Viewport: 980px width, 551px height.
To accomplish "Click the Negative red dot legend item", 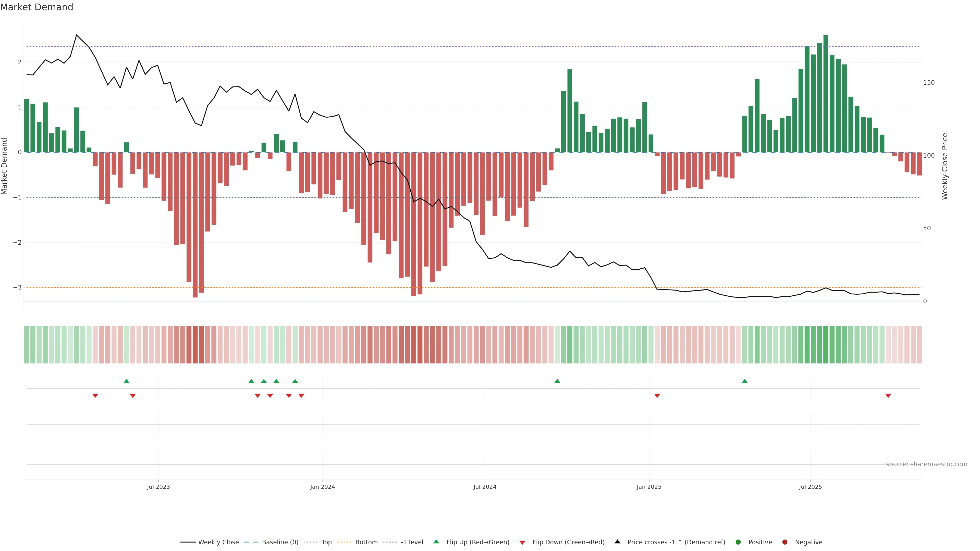I will [785, 542].
